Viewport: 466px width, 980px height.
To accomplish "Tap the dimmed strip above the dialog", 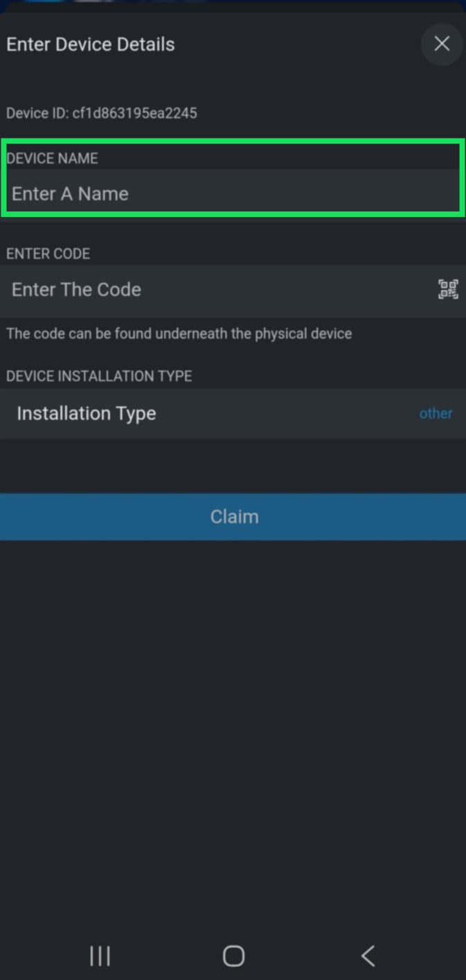I will coord(233,5).
